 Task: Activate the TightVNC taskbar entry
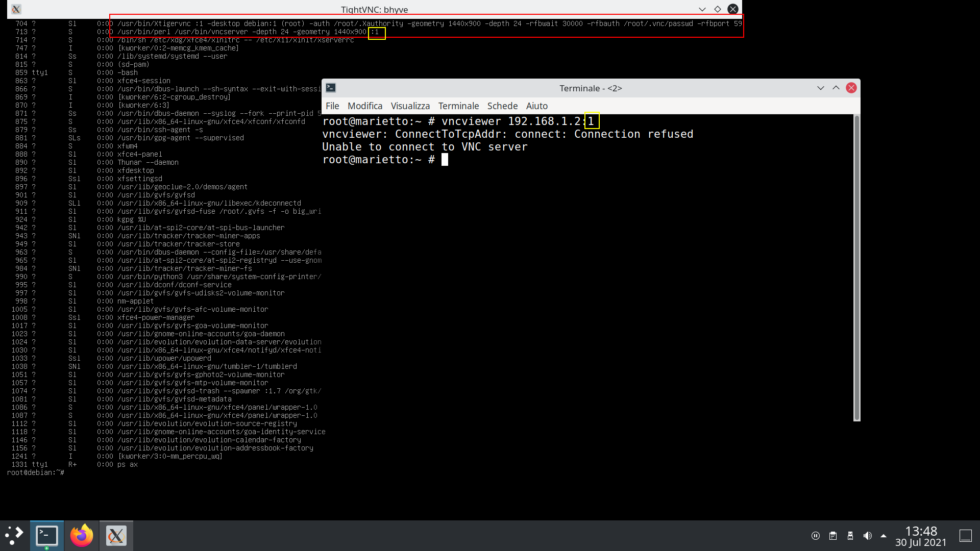pos(116,535)
